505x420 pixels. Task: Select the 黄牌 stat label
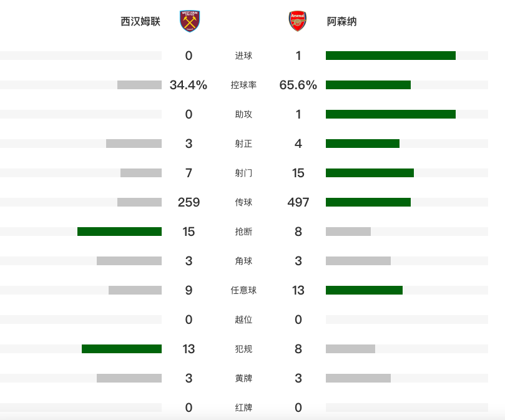coord(243,378)
